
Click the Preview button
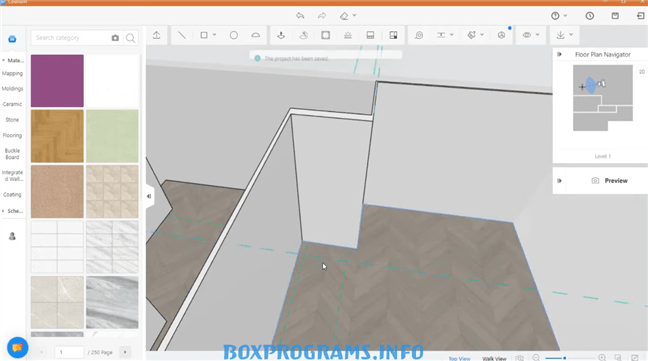pos(610,180)
